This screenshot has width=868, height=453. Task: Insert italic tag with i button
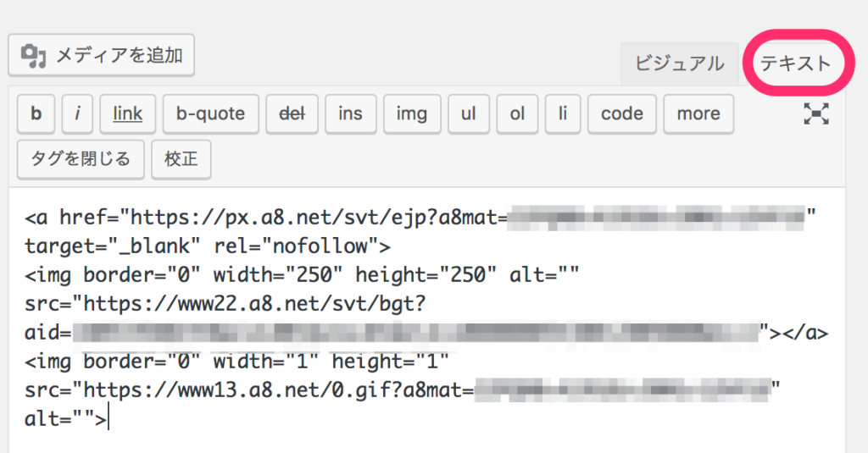[x=77, y=113]
